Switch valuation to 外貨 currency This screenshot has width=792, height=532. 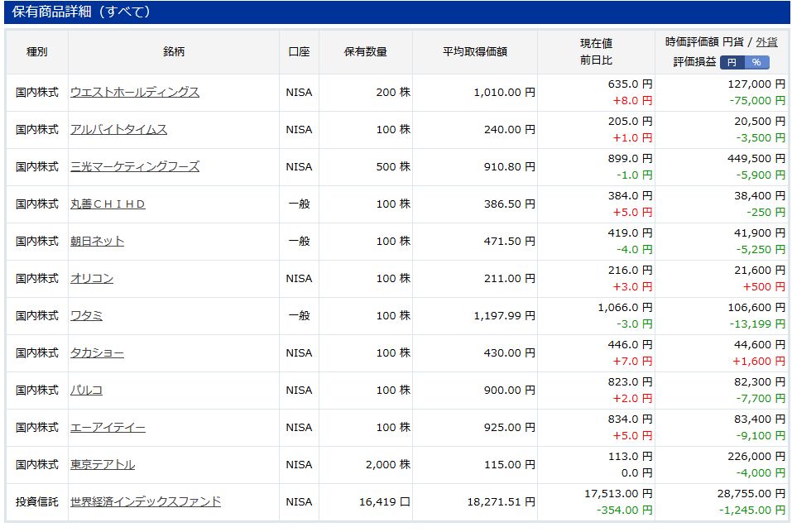pos(766,42)
